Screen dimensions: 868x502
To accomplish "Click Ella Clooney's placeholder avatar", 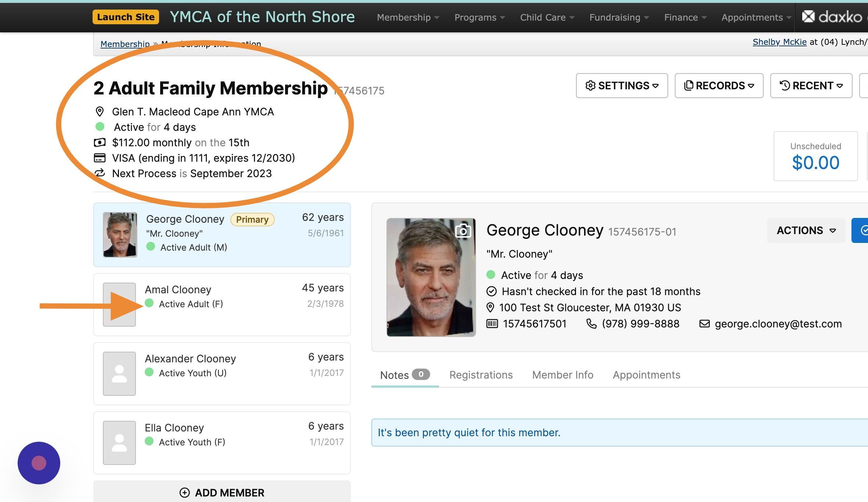I will pos(119,442).
